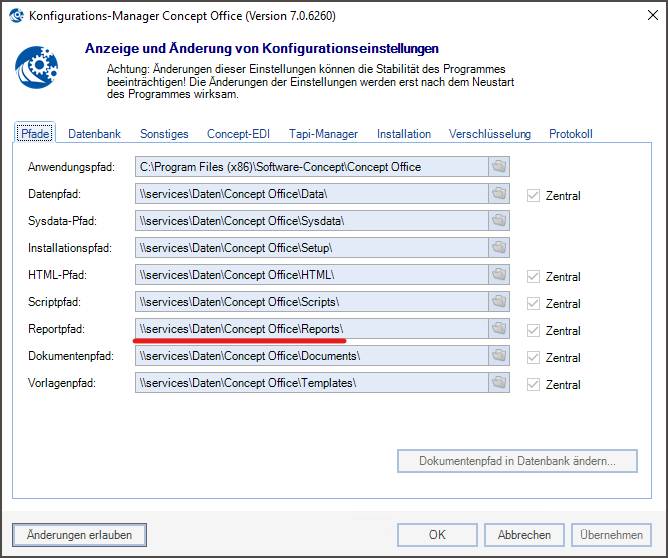
Task: Confirm with the OK button
Action: coord(437,535)
